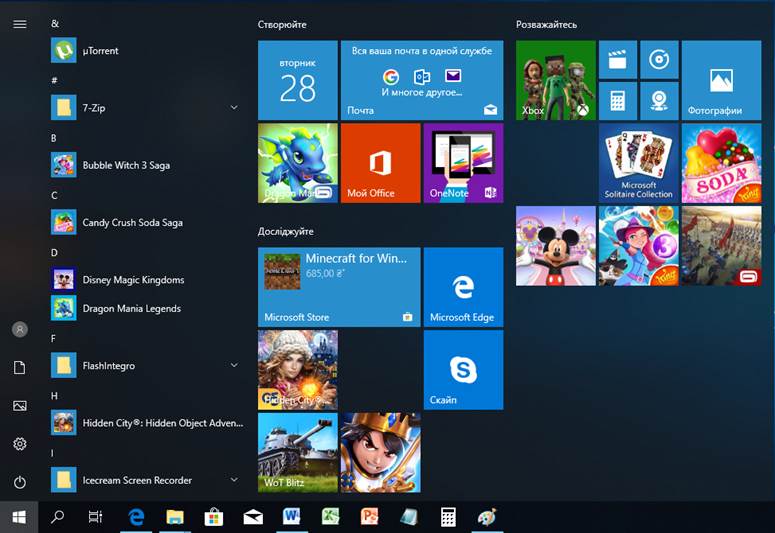Screen dimensions: 775x533
Task: Open the Почта mail tile
Action: (422, 80)
